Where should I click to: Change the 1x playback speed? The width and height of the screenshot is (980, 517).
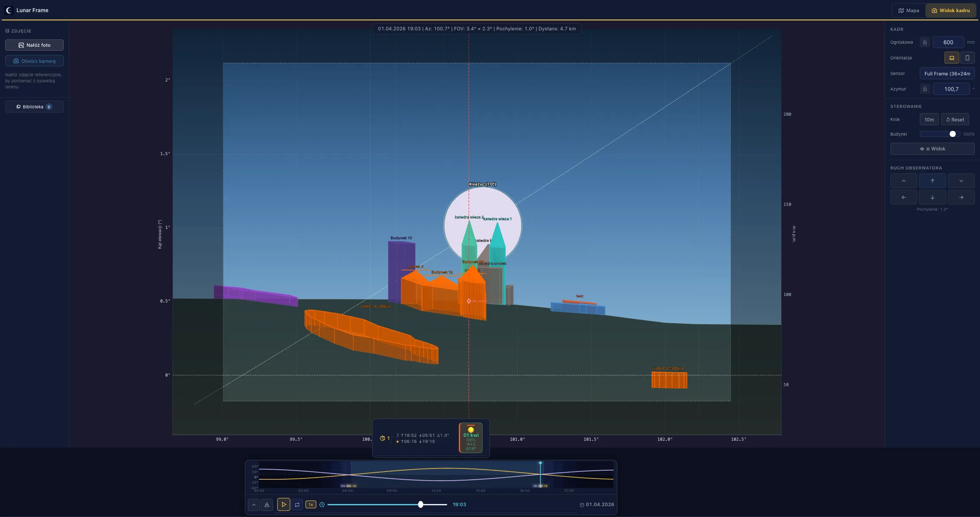pos(311,504)
